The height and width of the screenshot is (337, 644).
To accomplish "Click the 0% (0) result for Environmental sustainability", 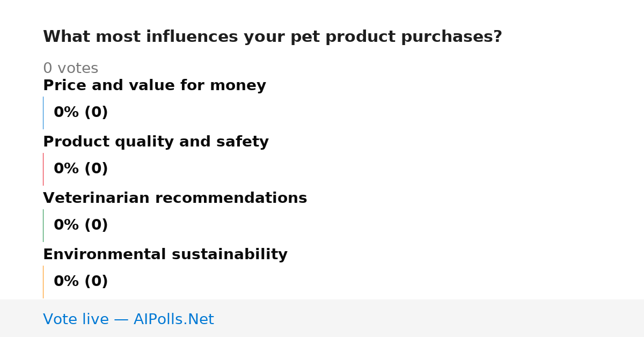I will (x=81, y=282).
